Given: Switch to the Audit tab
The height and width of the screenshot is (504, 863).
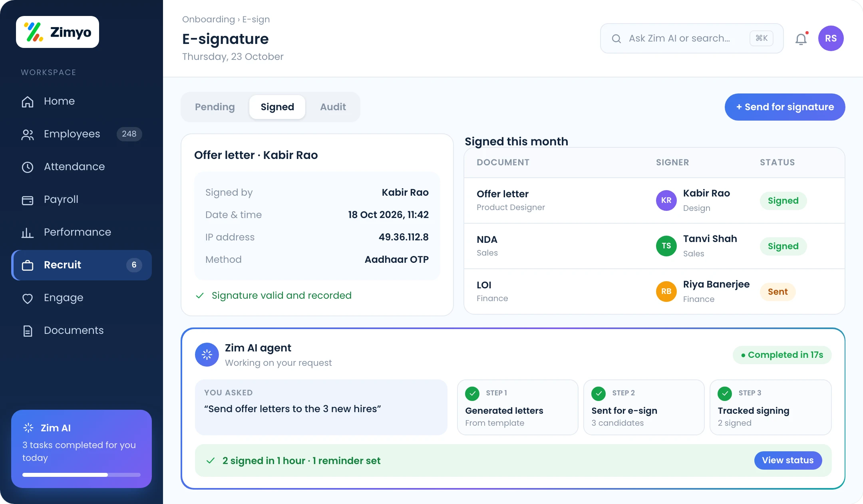Looking at the screenshot, I should (333, 107).
